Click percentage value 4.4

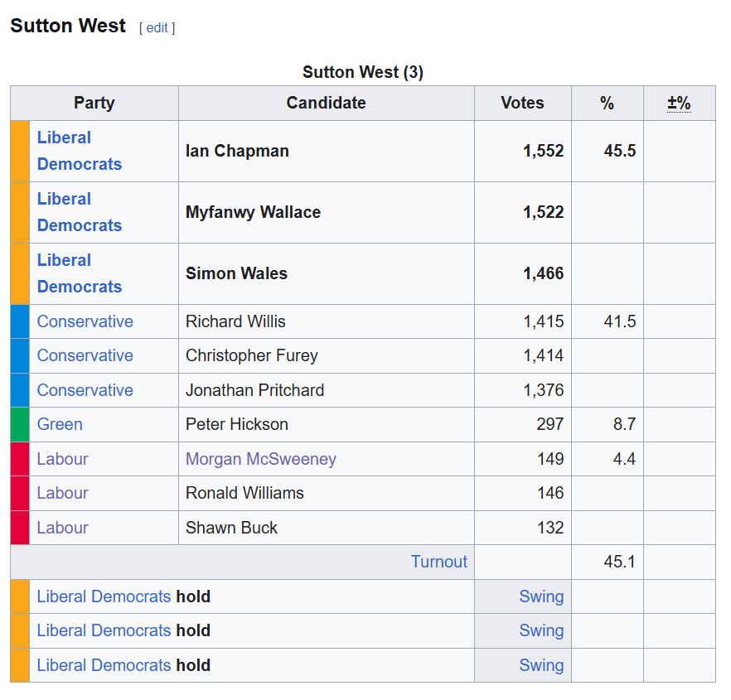point(624,459)
